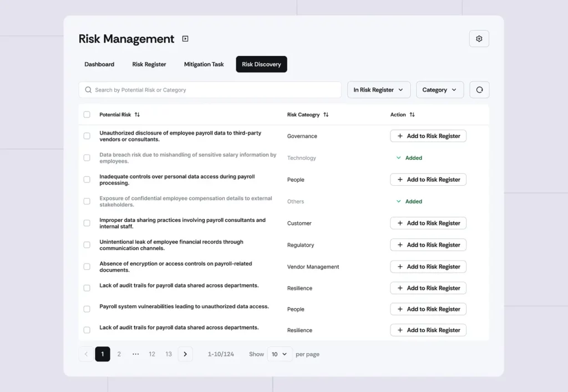Go to previous page arrow

(86, 354)
